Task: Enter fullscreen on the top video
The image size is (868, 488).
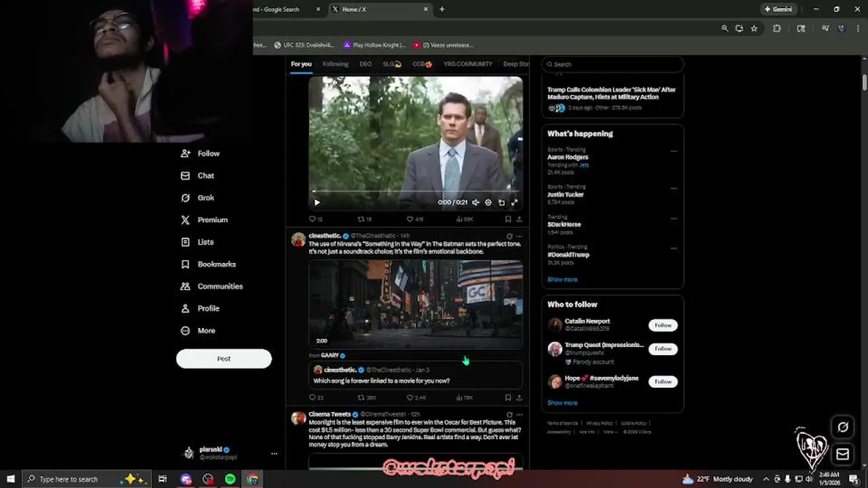Action: tap(514, 202)
